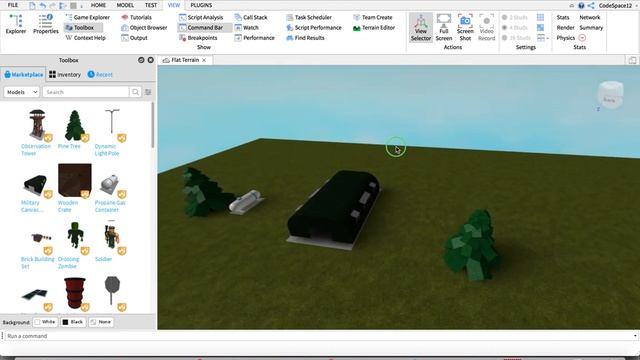Open the Explorer panel
Viewport: 640px width, 360px height.
pos(16,24)
